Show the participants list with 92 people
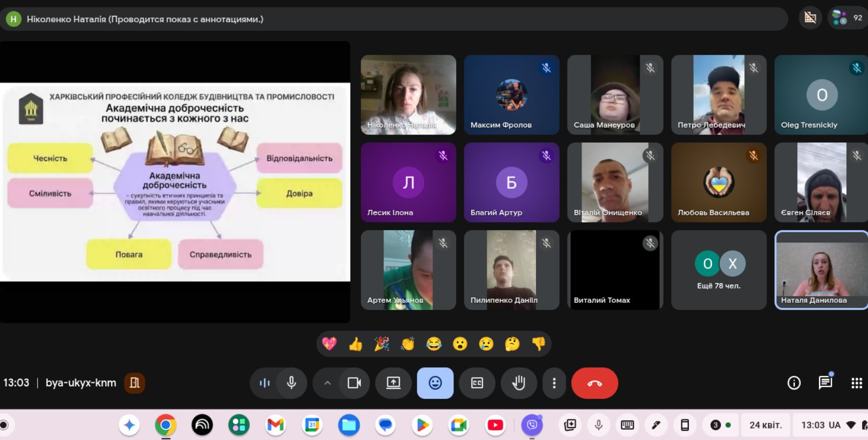 (x=847, y=18)
